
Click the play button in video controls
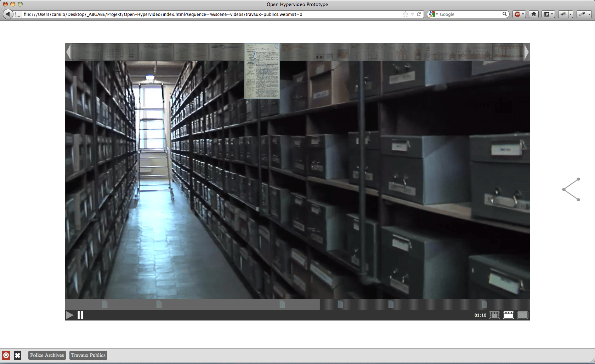pos(70,315)
